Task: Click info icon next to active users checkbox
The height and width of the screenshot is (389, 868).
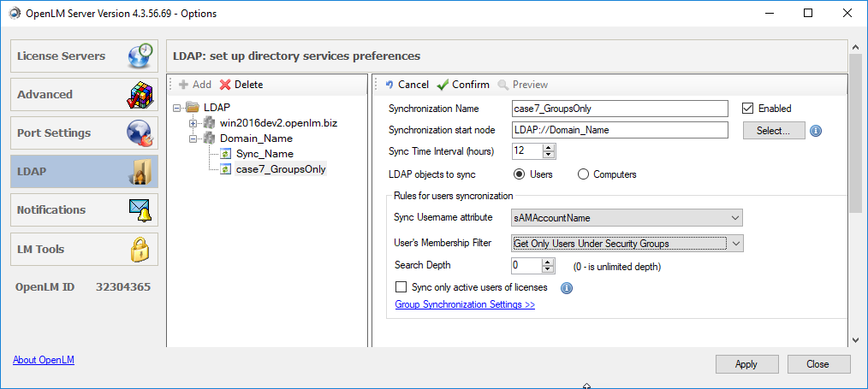Action: tap(566, 288)
